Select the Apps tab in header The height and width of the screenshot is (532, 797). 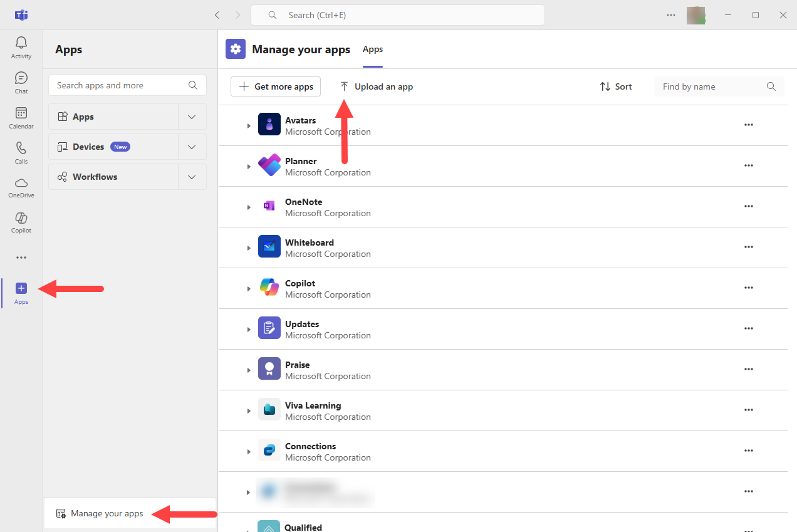[373, 50]
